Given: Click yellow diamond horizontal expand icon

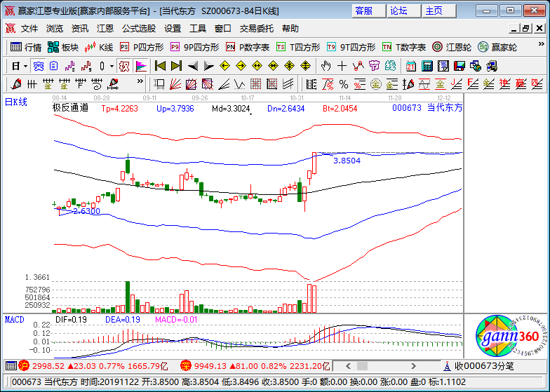Looking at the screenshot, I should click(x=257, y=66).
